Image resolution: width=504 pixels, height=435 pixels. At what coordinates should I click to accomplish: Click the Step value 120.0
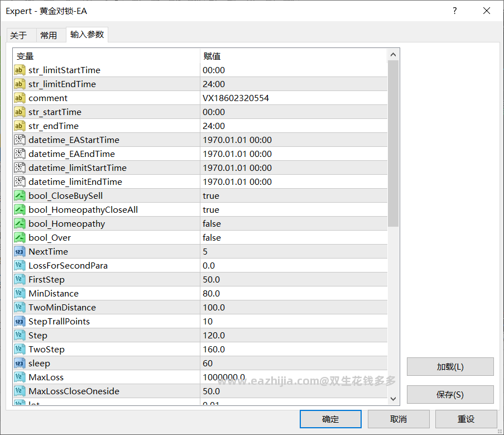(214, 336)
